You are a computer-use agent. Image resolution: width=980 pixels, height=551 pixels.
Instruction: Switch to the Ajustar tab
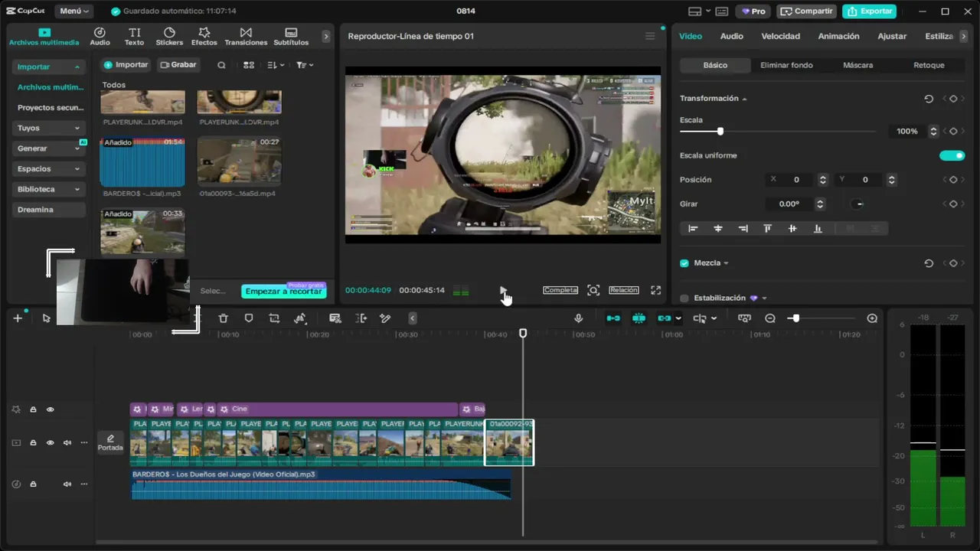point(892,36)
